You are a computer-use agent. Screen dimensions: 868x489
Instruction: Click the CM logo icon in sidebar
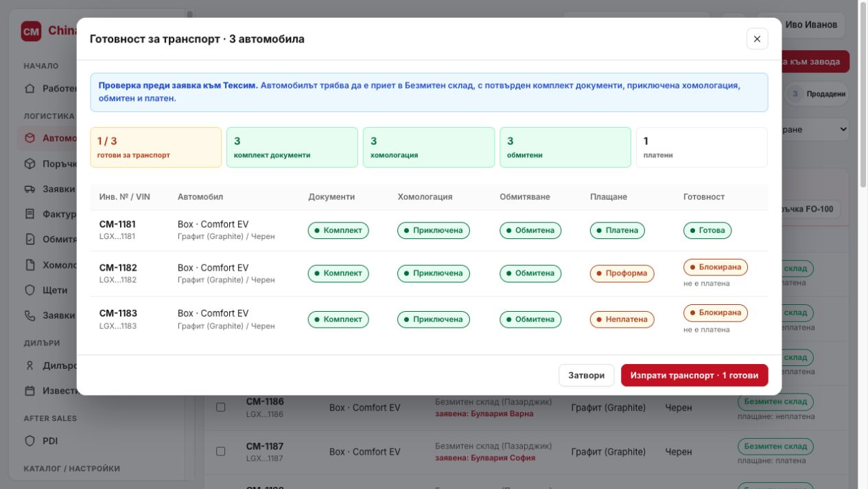click(x=31, y=31)
